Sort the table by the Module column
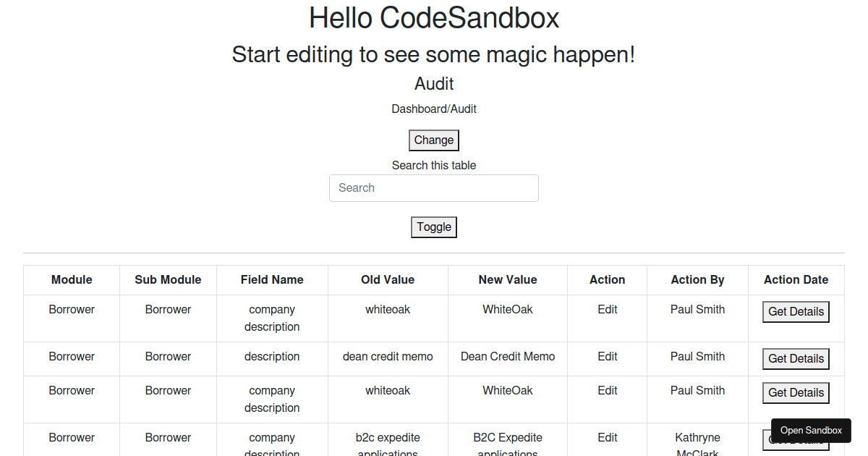 [72, 279]
